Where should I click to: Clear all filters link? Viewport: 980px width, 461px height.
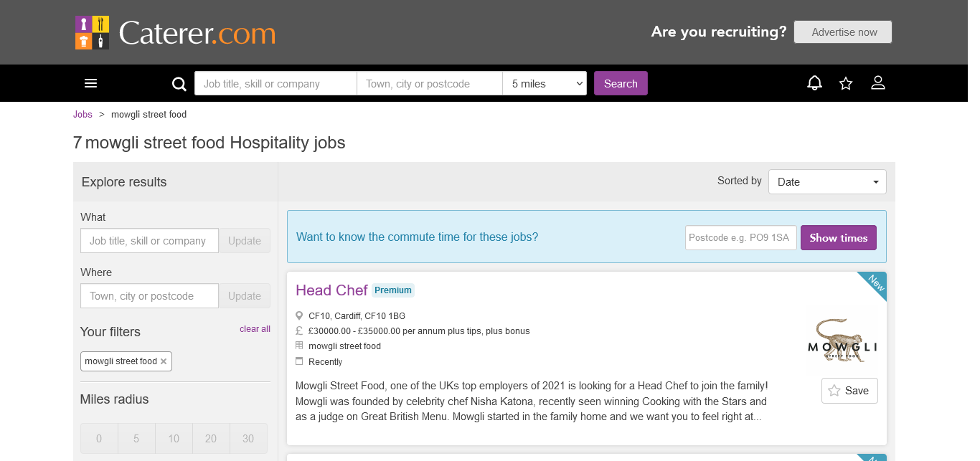point(255,329)
